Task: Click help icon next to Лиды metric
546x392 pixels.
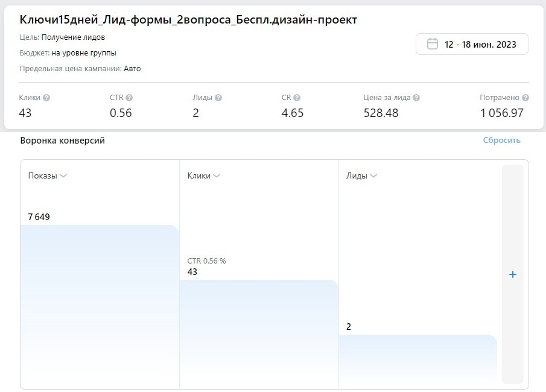Action: pyautogui.click(x=218, y=98)
